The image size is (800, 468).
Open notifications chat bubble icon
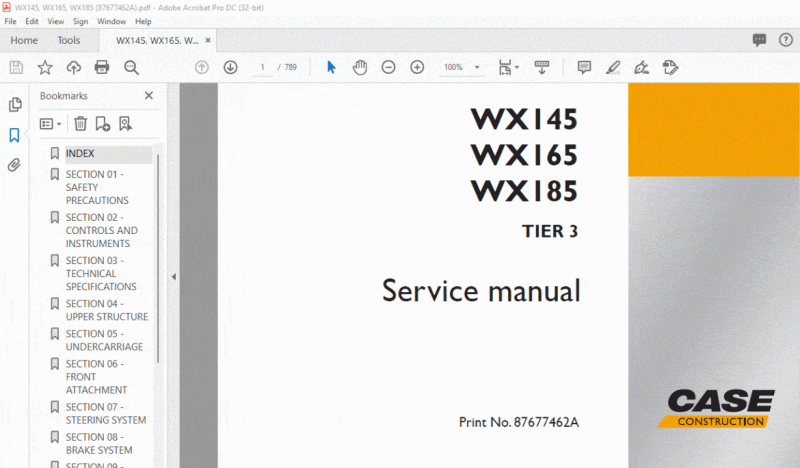click(759, 40)
